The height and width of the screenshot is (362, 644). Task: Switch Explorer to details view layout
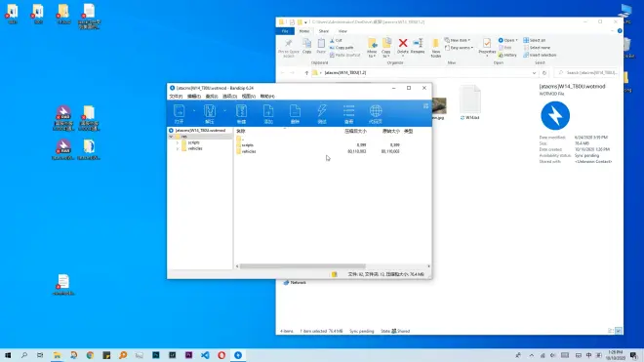[x=611, y=331]
